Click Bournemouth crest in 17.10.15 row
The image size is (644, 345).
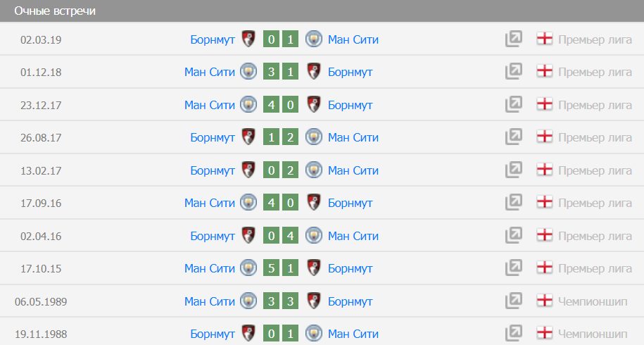[x=315, y=268]
